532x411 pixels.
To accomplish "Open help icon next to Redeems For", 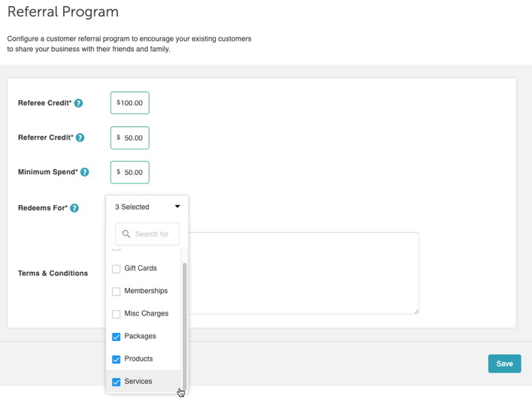I will click(x=74, y=208).
